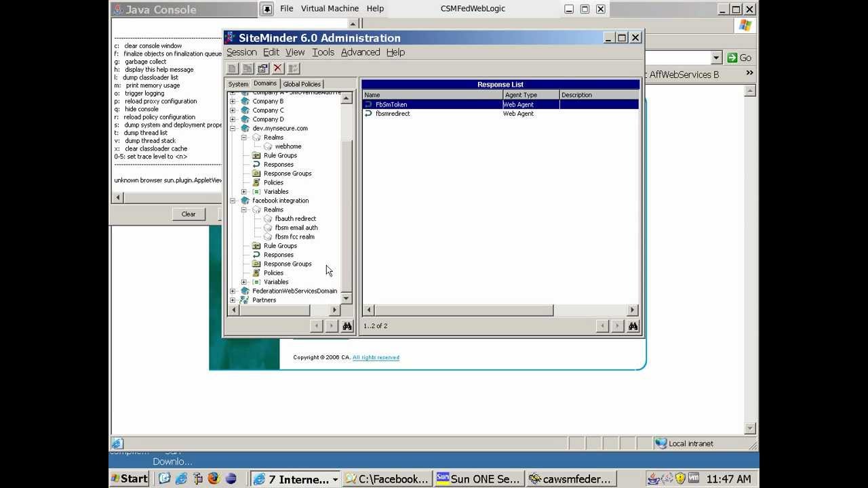Image resolution: width=868 pixels, height=488 pixels.
Task: Expand the Company C domain
Action: pos(233,110)
